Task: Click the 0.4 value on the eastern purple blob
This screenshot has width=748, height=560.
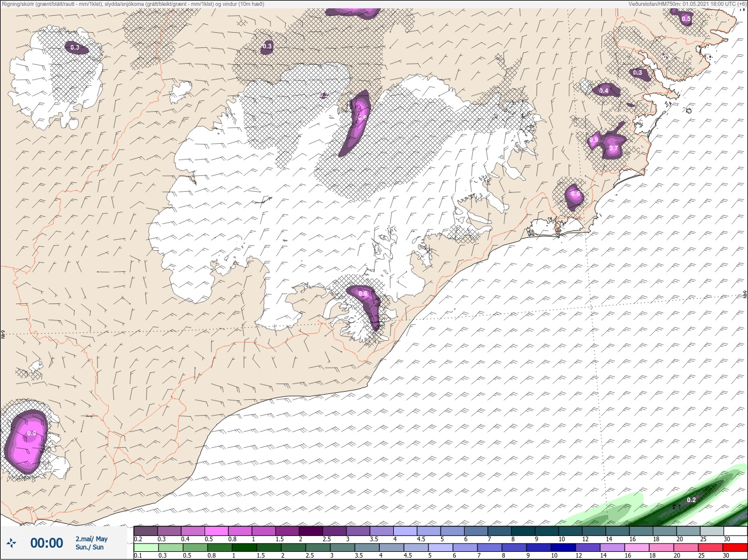Action: coord(604,91)
